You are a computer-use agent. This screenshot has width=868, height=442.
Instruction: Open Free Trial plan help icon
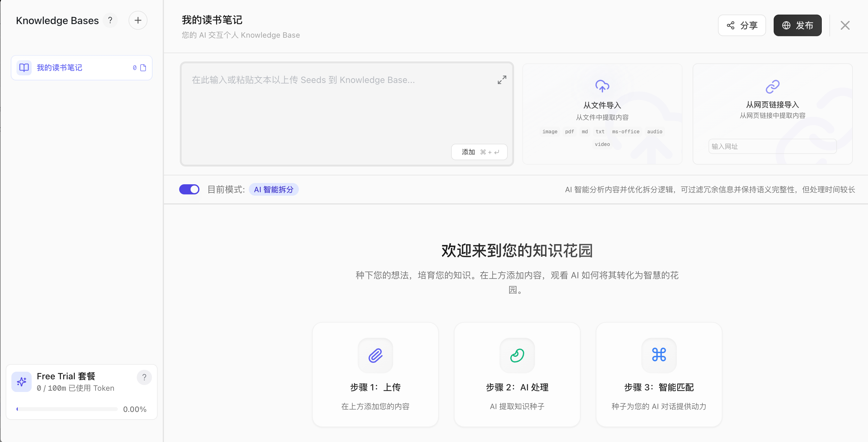pos(144,377)
